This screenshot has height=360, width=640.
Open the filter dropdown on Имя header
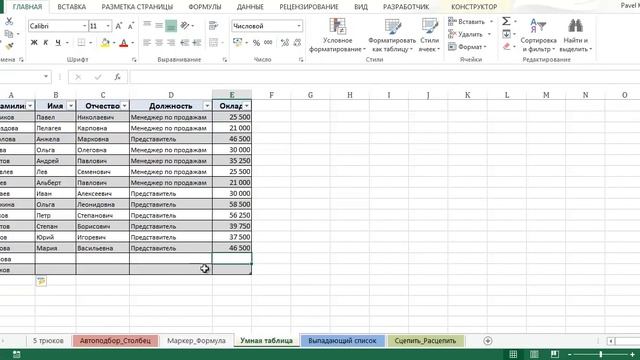(x=71, y=106)
